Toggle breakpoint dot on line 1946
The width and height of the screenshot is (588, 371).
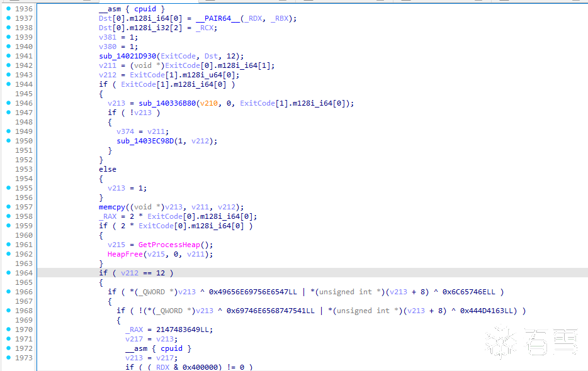click(9, 102)
